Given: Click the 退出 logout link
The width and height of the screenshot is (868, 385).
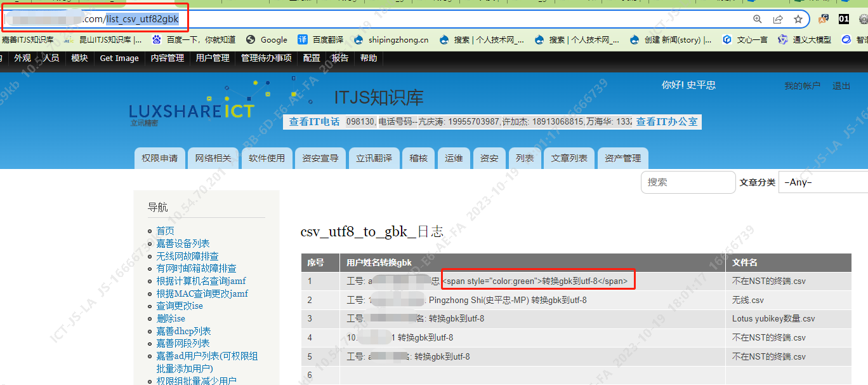Looking at the screenshot, I should click(841, 86).
